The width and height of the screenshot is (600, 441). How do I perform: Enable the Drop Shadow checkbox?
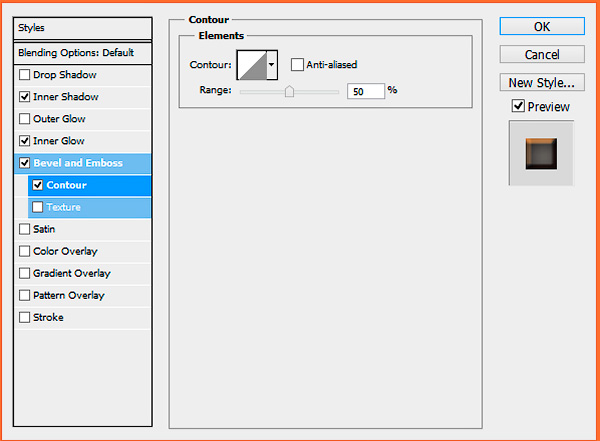[x=24, y=74]
